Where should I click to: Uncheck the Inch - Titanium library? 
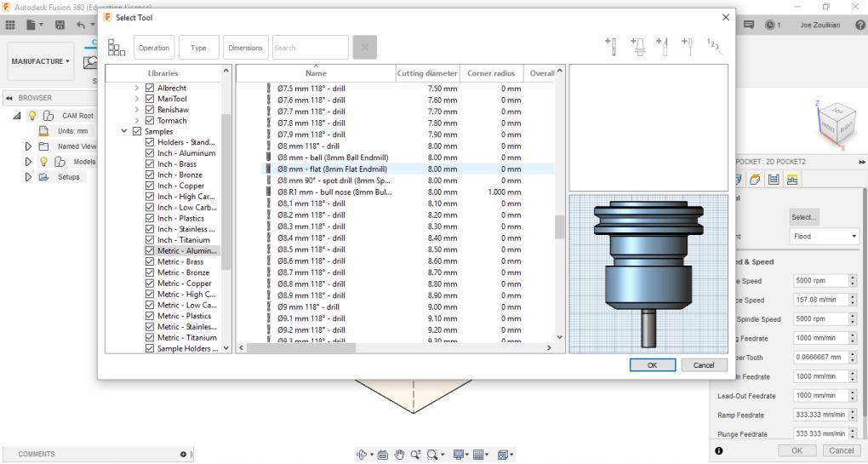pyautogui.click(x=150, y=240)
